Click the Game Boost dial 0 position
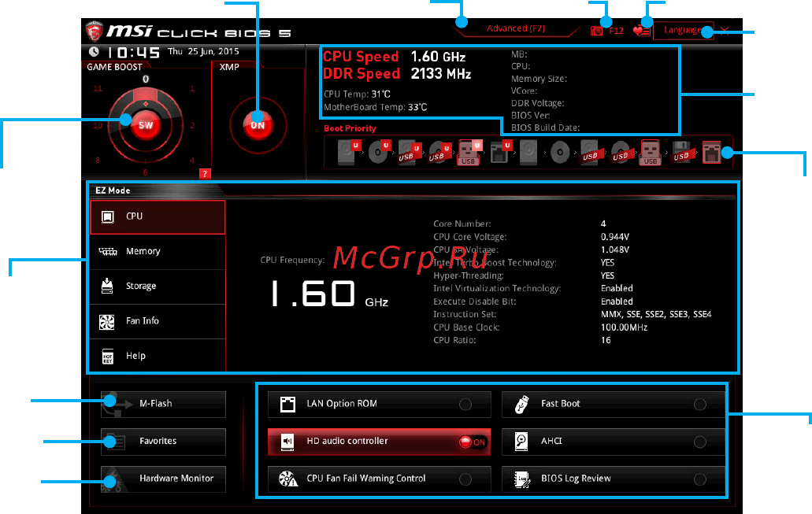Viewport: 812px width, 514px height. tap(146, 80)
